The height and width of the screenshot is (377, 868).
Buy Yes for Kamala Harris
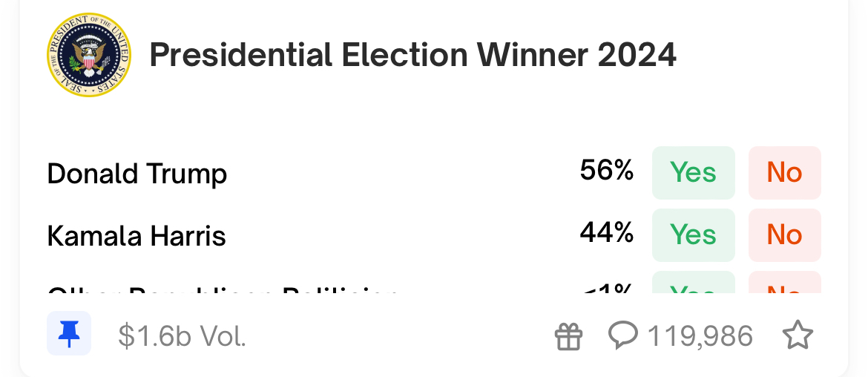[x=693, y=235]
